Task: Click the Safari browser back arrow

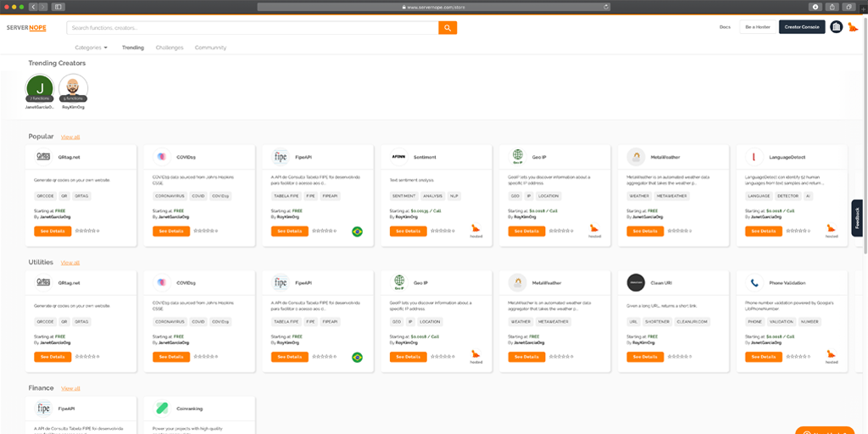Action: click(x=33, y=6)
